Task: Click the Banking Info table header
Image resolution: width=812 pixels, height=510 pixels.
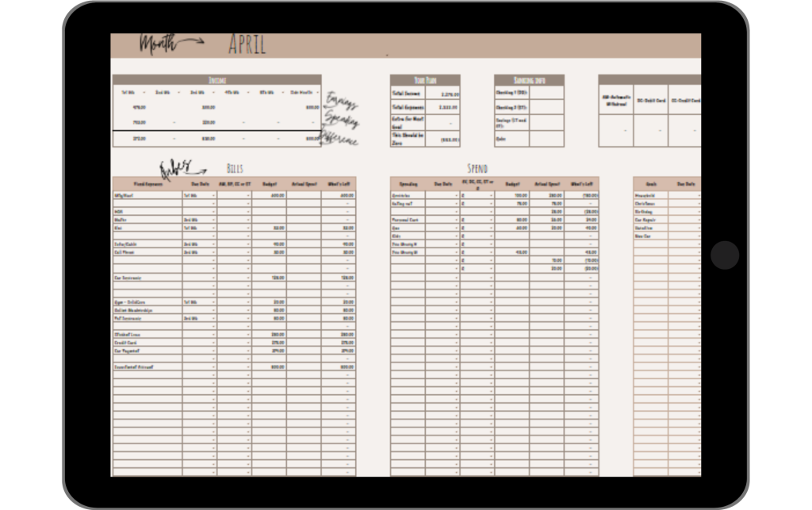Action: pyautogui.click(x=529, y=80)
